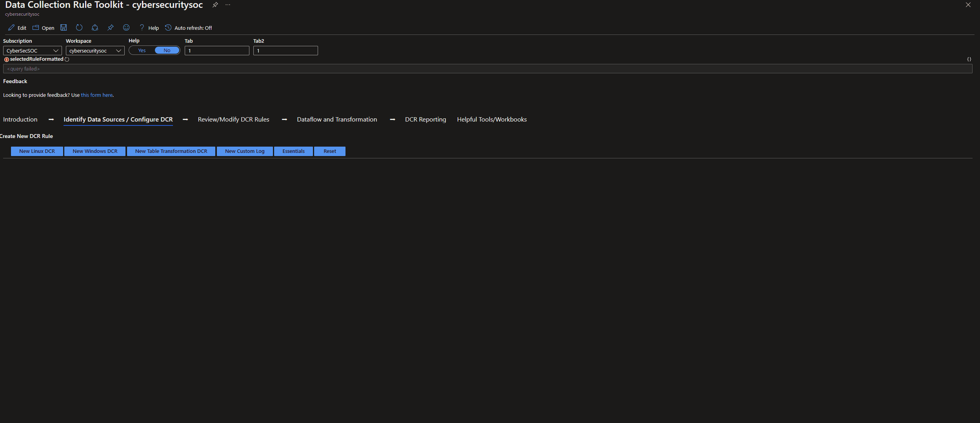Set the Help toggle to No
The width and height of the screenshot is (980, 423).
167,51
